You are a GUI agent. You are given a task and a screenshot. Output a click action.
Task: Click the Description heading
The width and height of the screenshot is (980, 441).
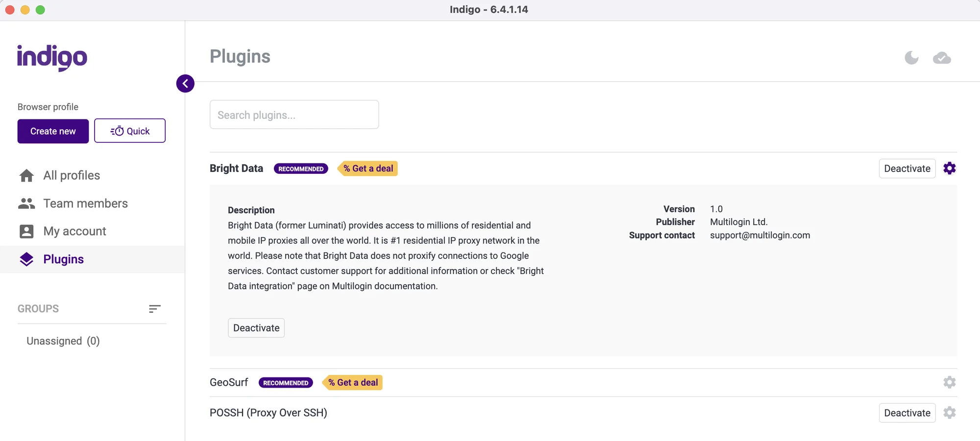[251, 210]
